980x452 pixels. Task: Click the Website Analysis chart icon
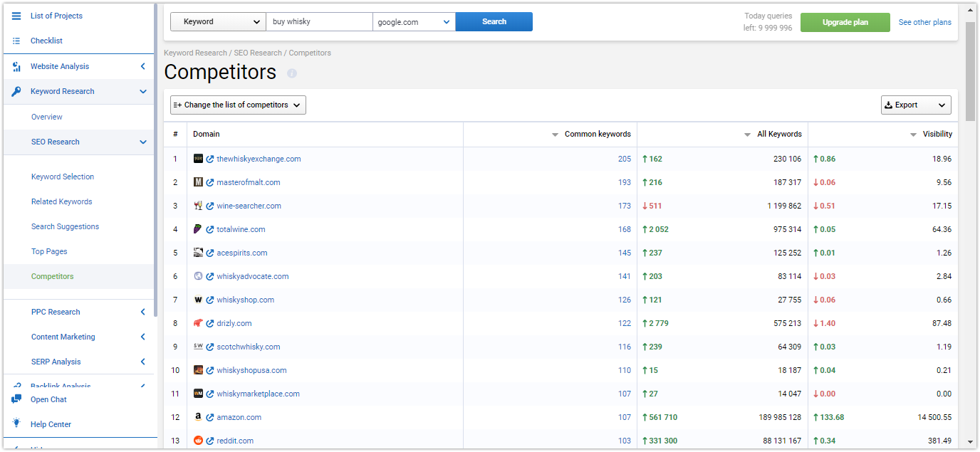tap(16, 66)
